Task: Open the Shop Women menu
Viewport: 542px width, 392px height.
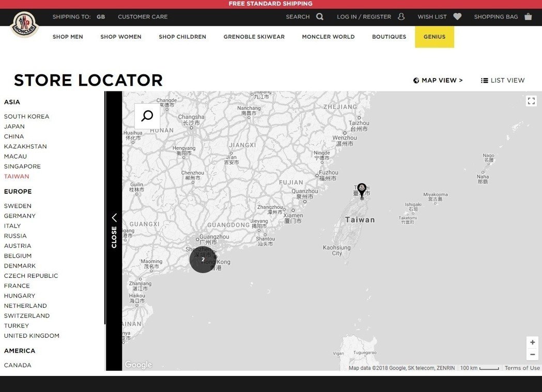Action: pos(121,37)
